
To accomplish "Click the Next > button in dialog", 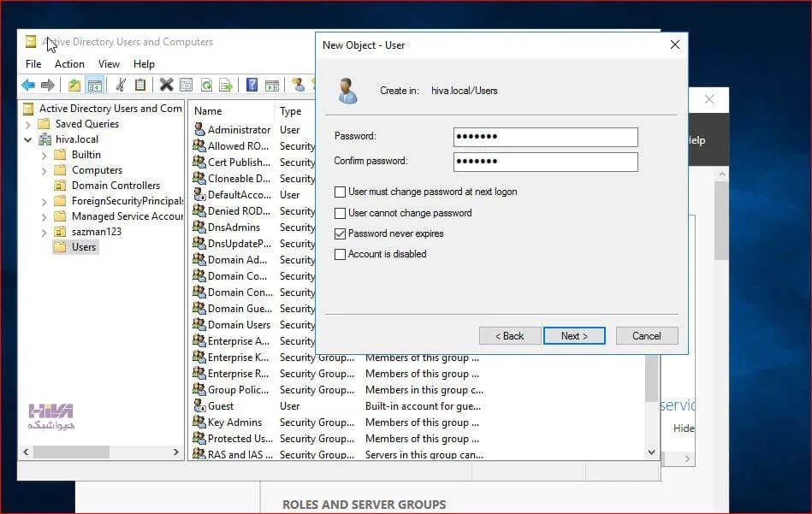I will (x=574, y=336).
